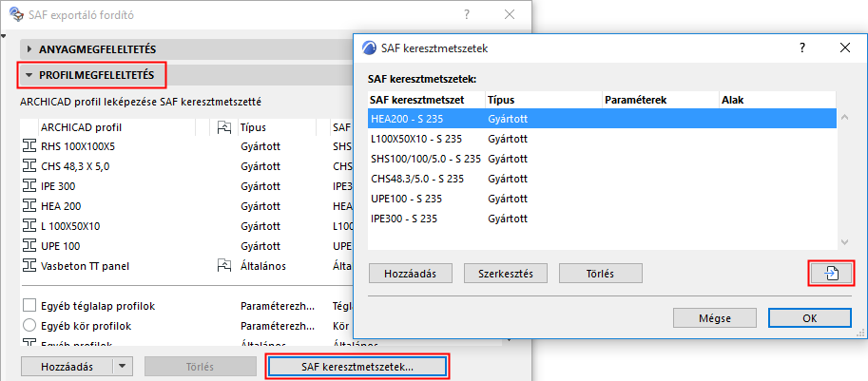Click Hozzáadás in SAF exportáló fordító window

pyautogui.click(x=67, y=366)
